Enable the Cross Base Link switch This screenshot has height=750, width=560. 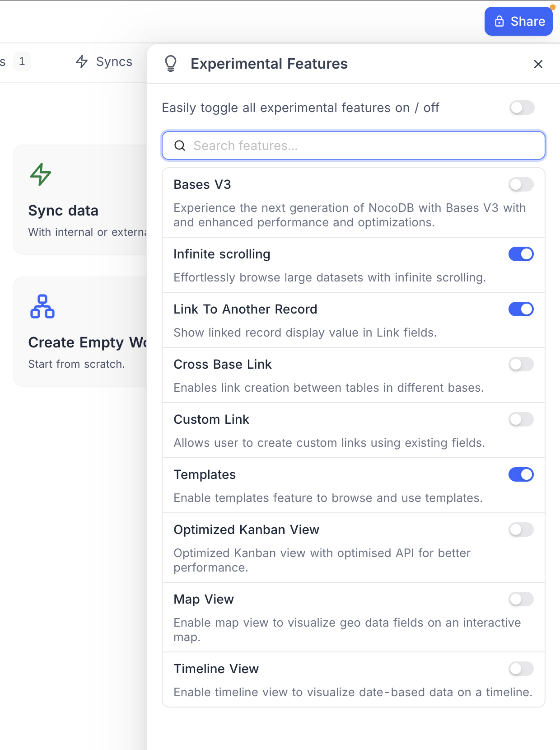521,364
